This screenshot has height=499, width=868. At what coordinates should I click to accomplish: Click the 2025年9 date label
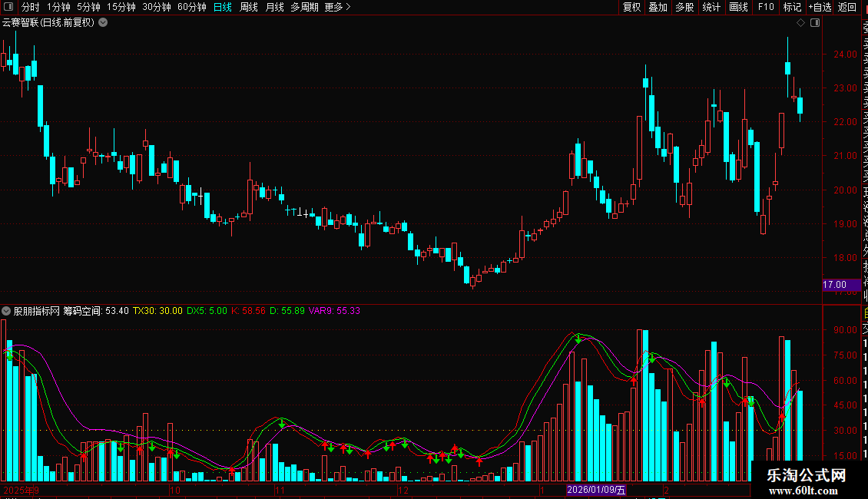21,490
